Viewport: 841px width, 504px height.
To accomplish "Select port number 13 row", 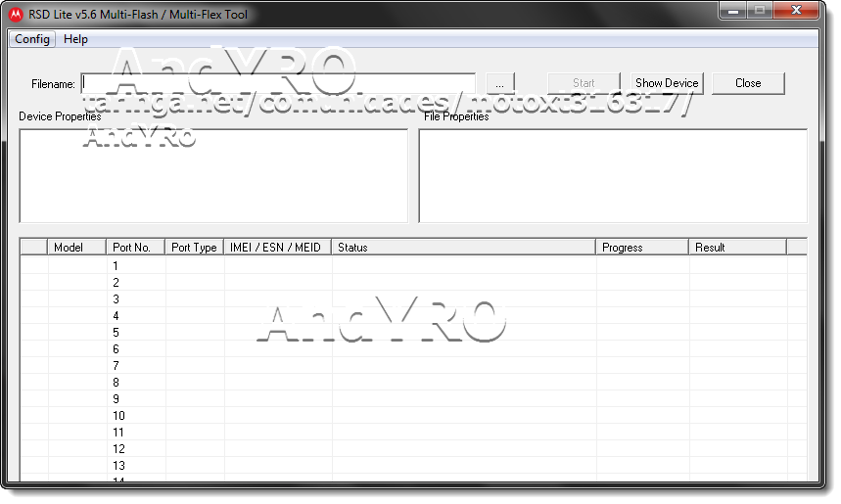I will point(413,466).
